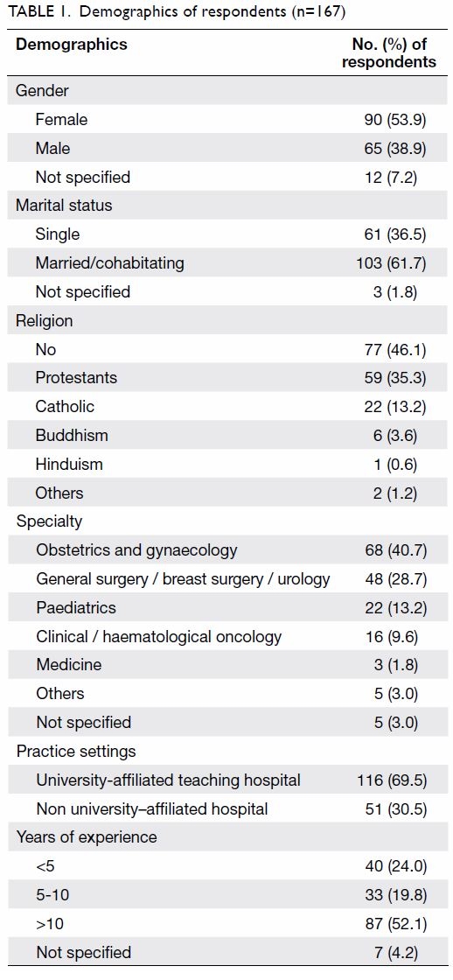453x980 pixels.
Task: Select the 'Religion' section heading
Action: pos(45,320)
